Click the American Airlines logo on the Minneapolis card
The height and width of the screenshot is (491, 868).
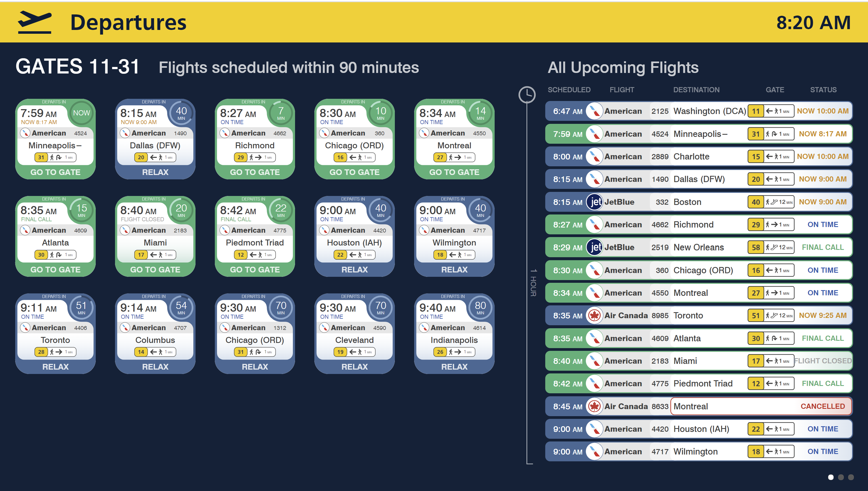pos(25,133)
